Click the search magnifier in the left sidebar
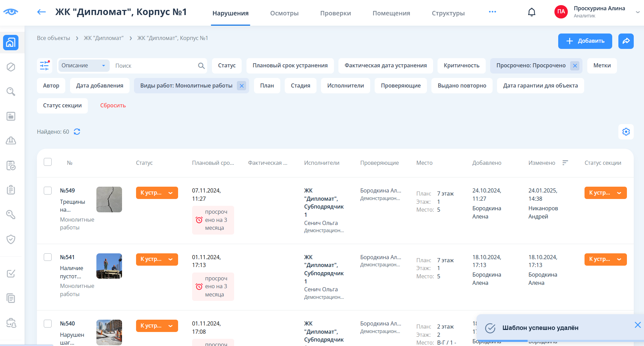 pos(11,92)
